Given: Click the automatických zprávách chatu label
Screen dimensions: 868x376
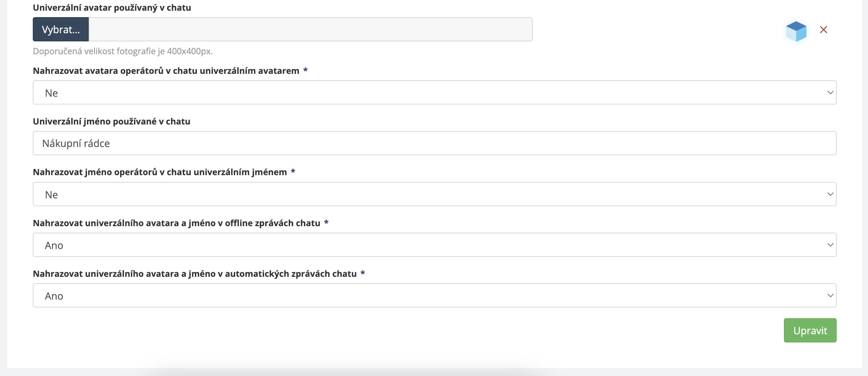Looking at the screenshot, I should pyautogui.click(x=195, y=274).
